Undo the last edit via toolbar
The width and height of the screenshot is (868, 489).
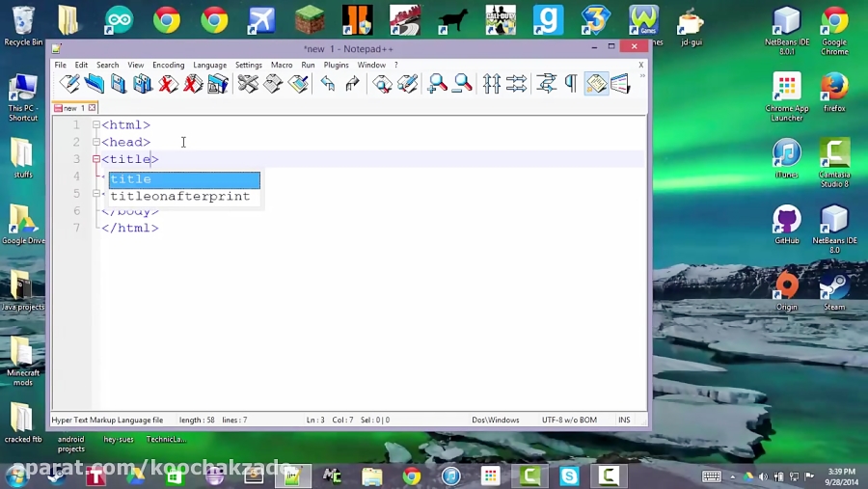pos(328,85)
